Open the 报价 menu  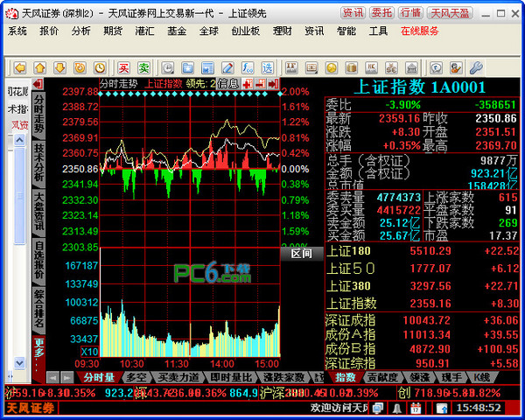pos(49,31)
